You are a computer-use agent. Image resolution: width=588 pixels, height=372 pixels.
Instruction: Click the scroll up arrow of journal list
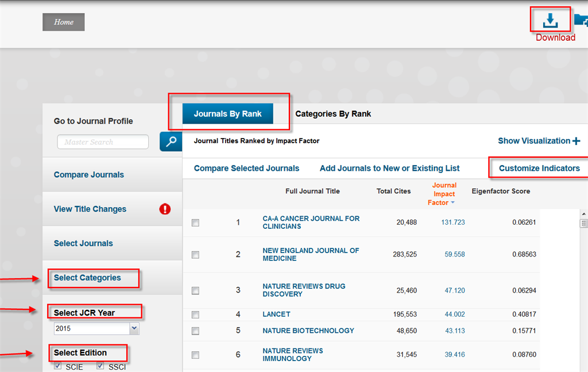pos(583,213)
